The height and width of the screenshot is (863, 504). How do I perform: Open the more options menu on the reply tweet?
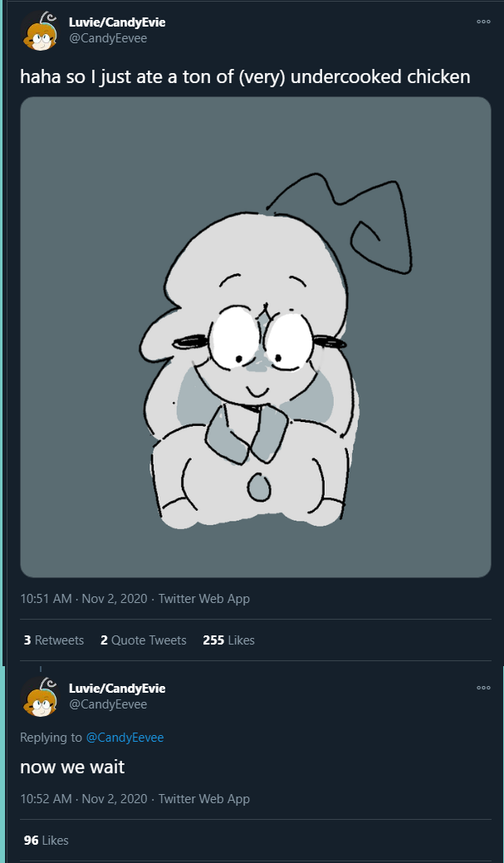(x=483, y=688)
